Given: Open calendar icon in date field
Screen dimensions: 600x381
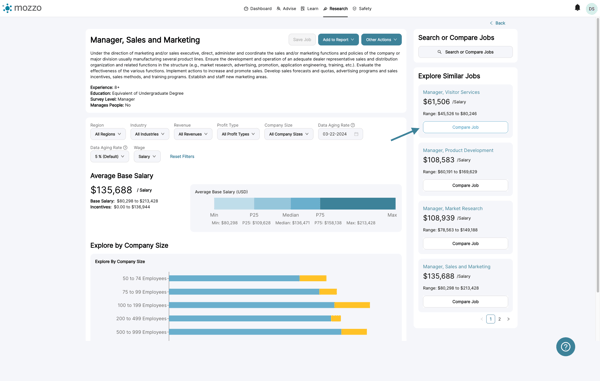Looking at the screenshot, I should (356, 134).
